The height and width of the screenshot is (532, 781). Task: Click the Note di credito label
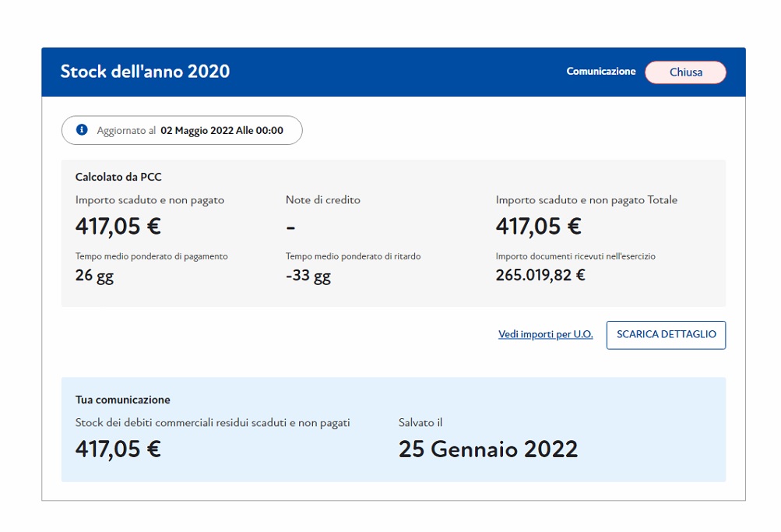322,200
